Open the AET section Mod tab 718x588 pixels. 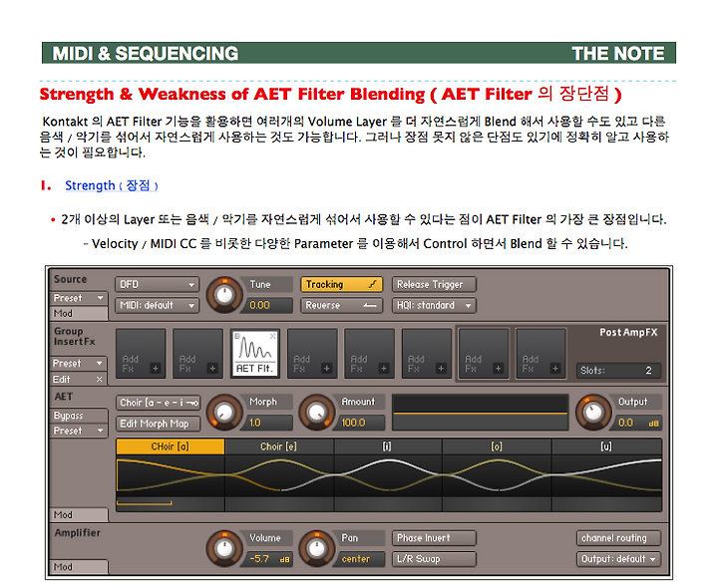coord(79,515)
